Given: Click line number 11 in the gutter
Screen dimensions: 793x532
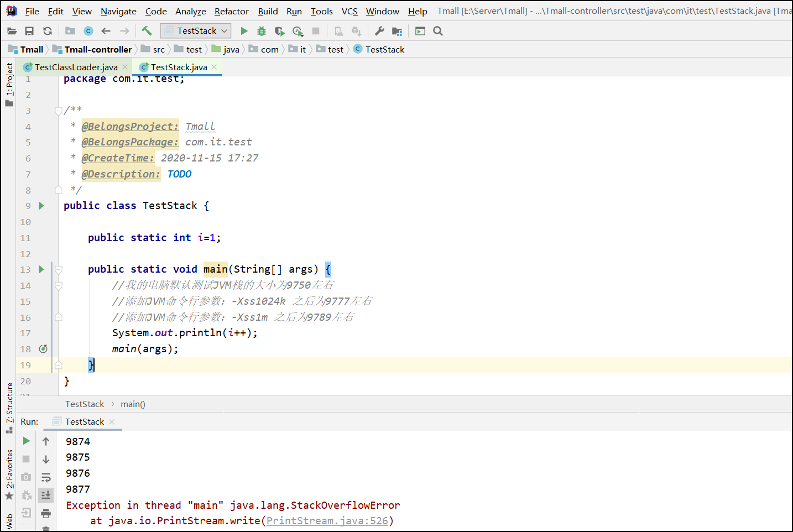Looking at the screenshot, I should pos(25,238).
